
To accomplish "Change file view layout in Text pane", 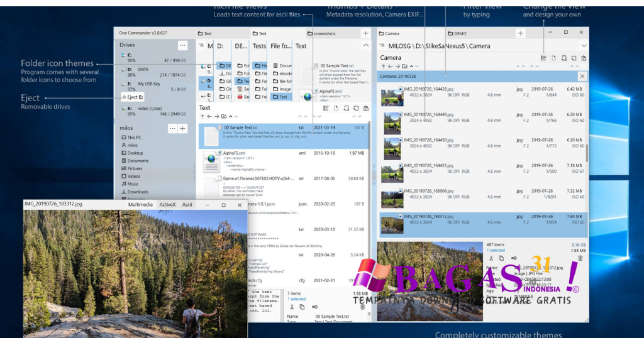I will point(326,108).
